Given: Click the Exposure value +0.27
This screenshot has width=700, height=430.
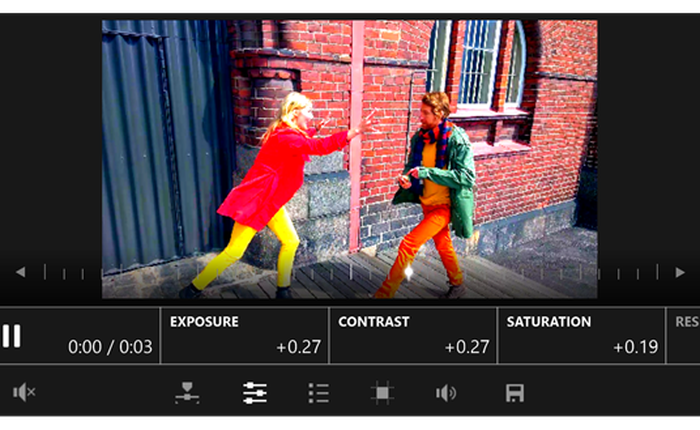Looking at the screenshot, I should coord(298,348).
